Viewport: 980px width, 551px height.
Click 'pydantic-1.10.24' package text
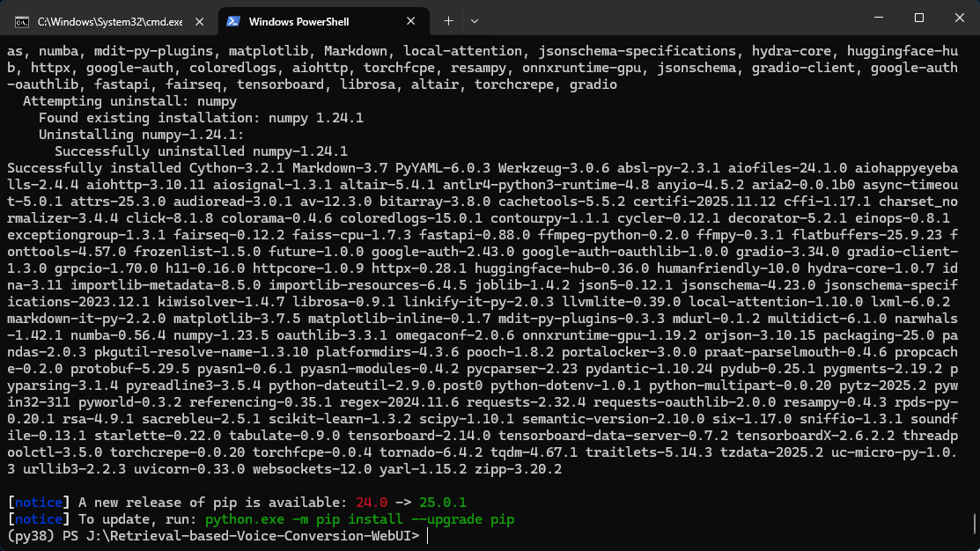[x=649, y=369]
